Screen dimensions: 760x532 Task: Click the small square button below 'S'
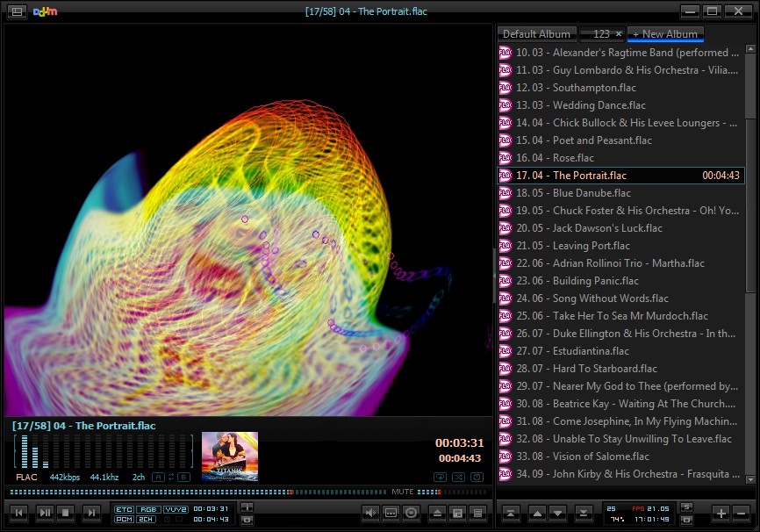coord(686,520)
